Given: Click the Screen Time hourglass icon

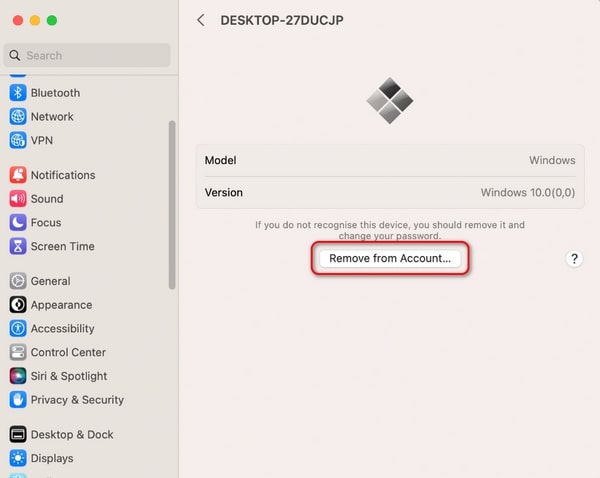Looking at the screenshot, I should (18, 246).
